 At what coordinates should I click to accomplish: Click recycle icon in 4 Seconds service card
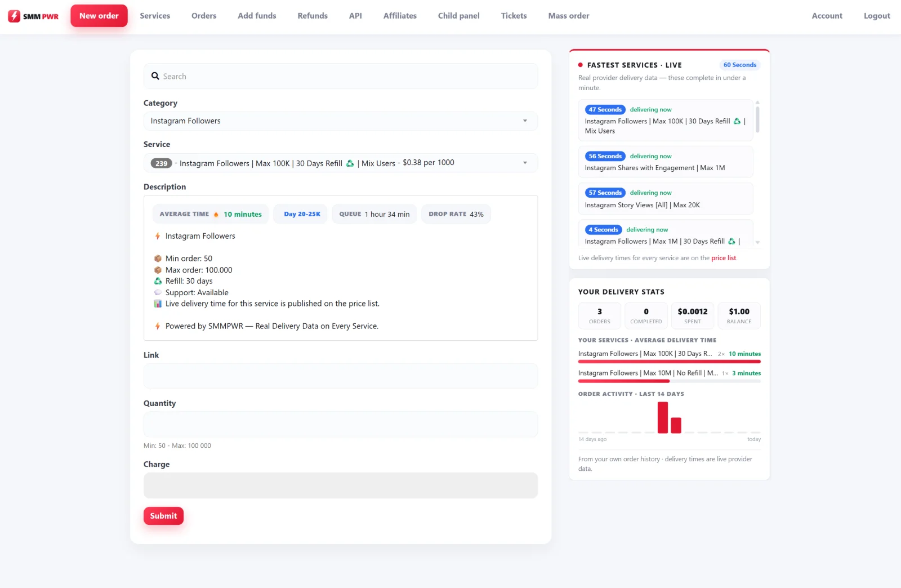731,241
